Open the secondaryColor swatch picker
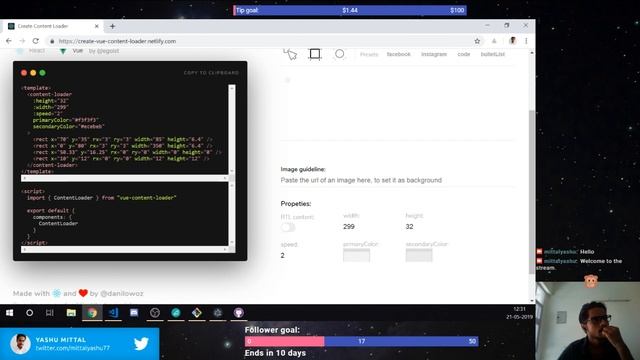 [x=419, y=255]
